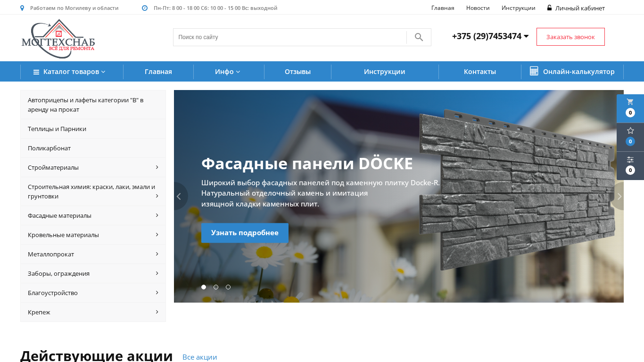Go to next slide arrow
The image size is (644, 362).
[x=619, y=197]
